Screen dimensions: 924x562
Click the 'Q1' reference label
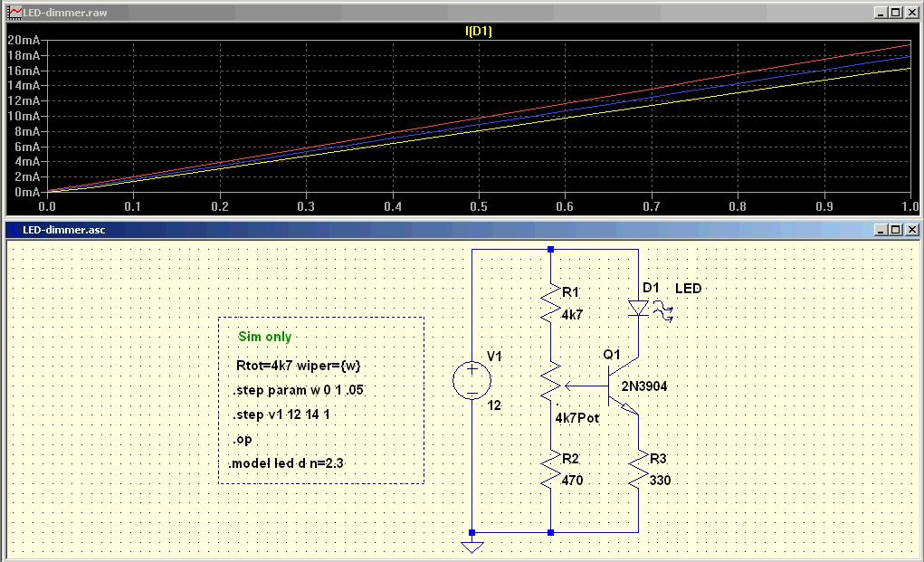[611, 354]
